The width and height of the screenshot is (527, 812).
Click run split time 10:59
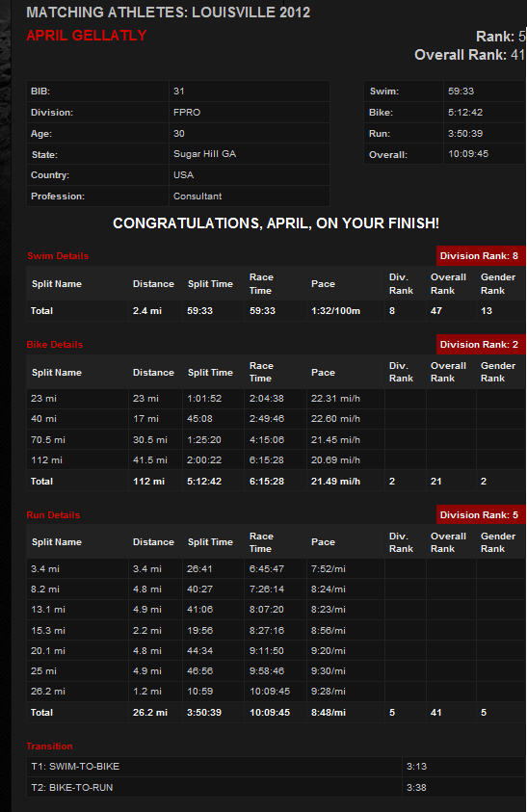click(199, 691)
